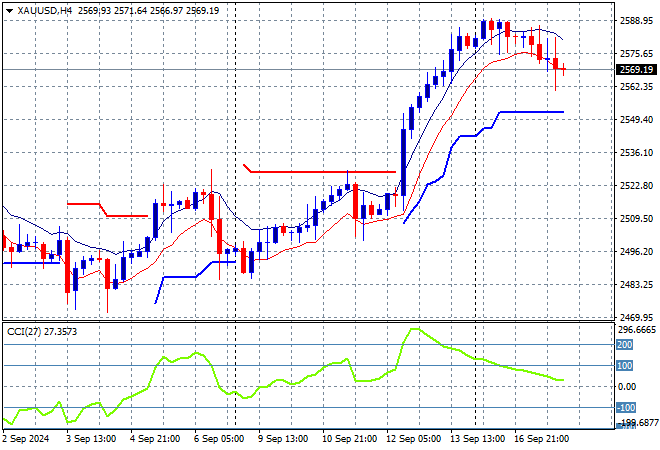
Task: Click the 9 Sep 13:00 time label
Action: 285,440
